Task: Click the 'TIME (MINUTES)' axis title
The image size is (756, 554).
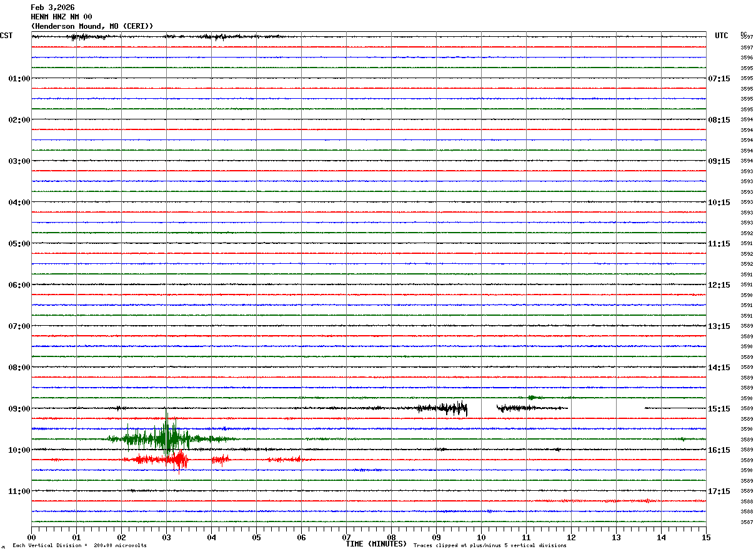Action: 376,544
